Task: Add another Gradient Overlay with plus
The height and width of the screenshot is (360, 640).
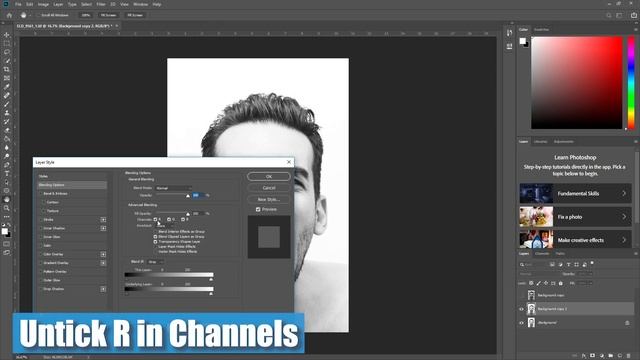Action: pyautogui.click(x=103, y=263)
